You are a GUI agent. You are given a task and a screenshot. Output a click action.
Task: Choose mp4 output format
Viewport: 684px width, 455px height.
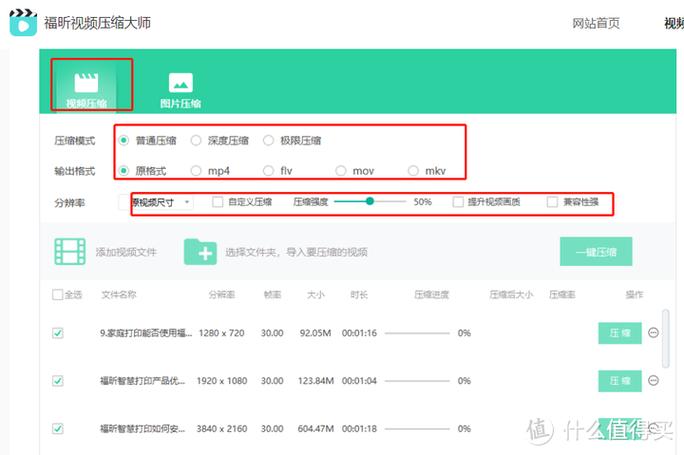click(x=196, y=171)
